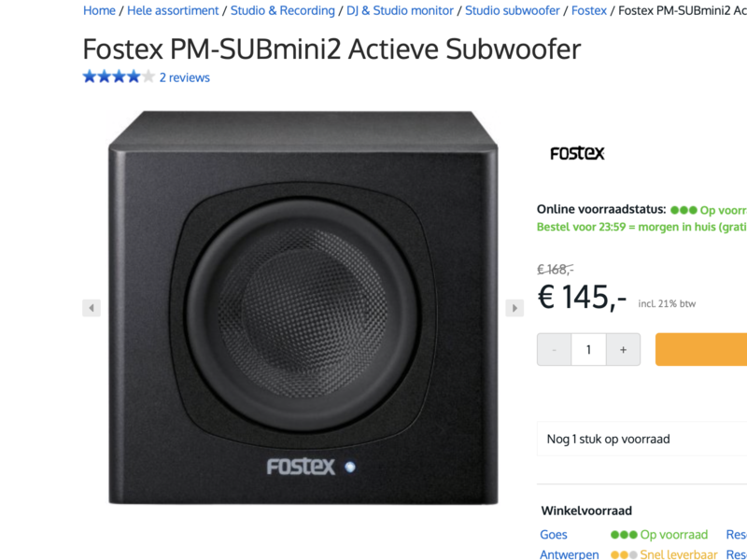Viewport: 747px width, 560px height.
Task: Click the Nog 1 stuk op voorraad box
Action: [x=641, y=439]
